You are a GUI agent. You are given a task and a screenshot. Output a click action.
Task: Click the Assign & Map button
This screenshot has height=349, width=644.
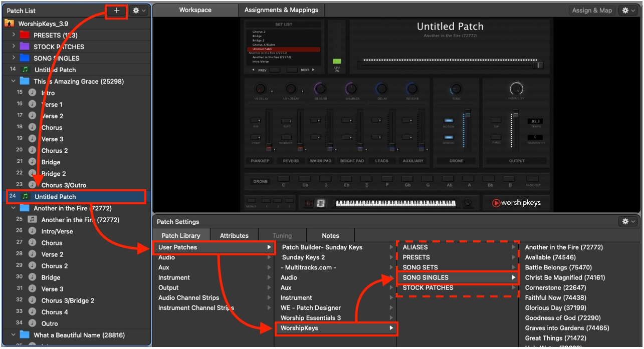coord(592,11)
